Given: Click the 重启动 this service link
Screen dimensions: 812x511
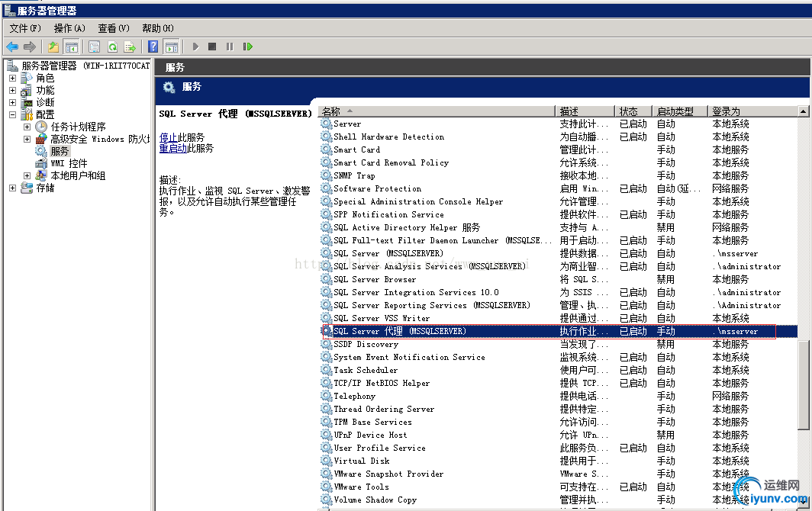Looking at the screenshot, I should (x=173, y=149).
